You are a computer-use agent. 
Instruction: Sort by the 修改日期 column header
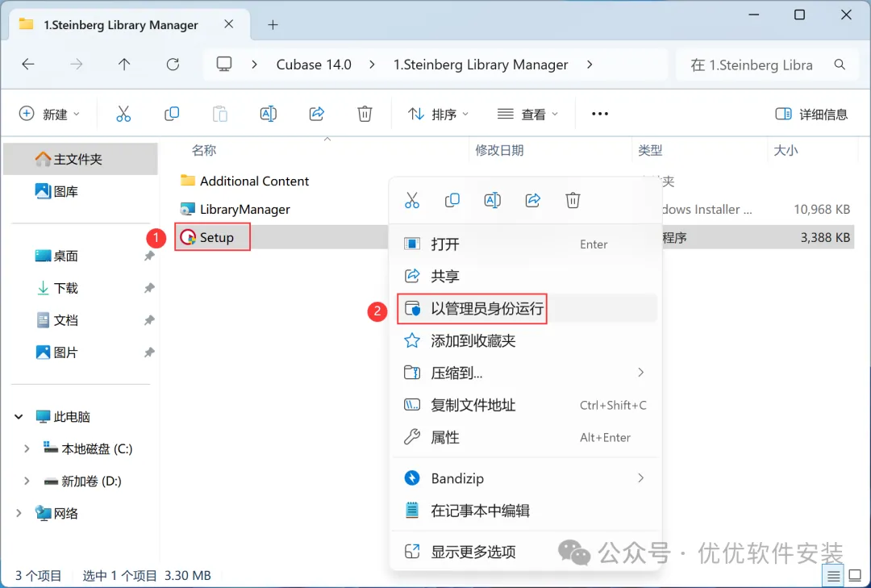[499, 150]
